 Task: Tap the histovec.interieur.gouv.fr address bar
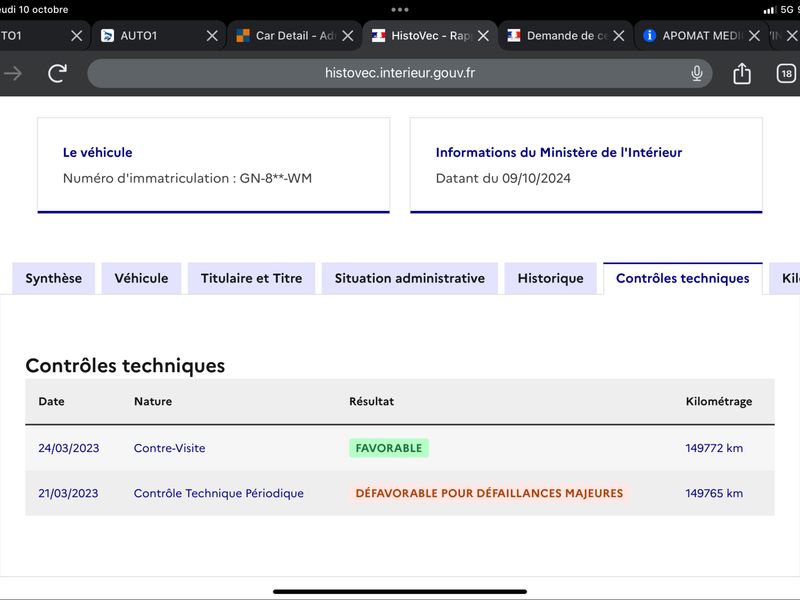(x=399, y=73)
